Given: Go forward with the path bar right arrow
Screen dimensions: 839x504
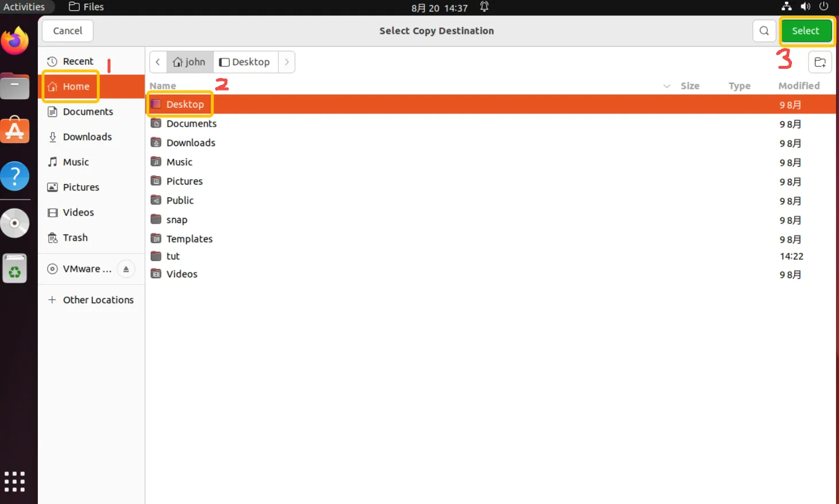Looking at the screenshot, I should point(286,62).
